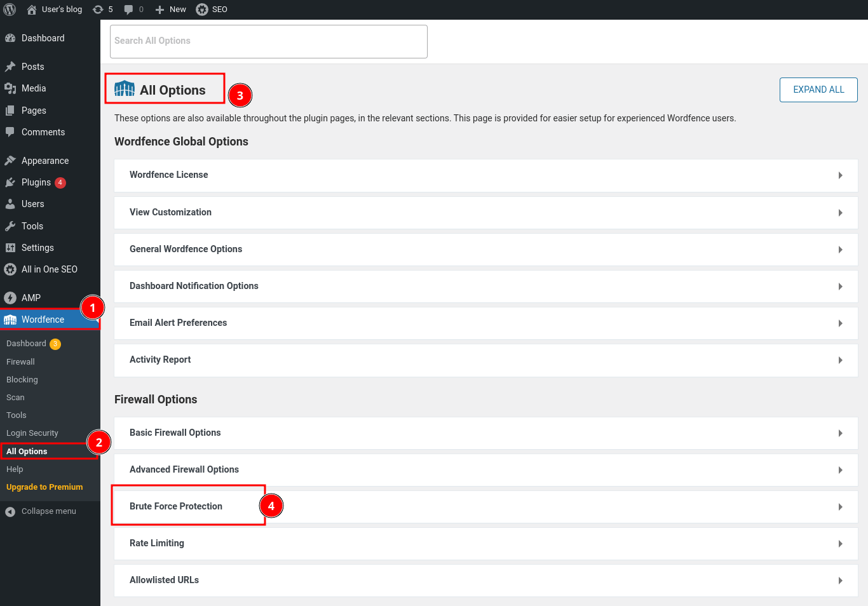
Task: Click the All in One SEO gear icon in sidebar
Action: pyautogui.click(x=10, y=269)
